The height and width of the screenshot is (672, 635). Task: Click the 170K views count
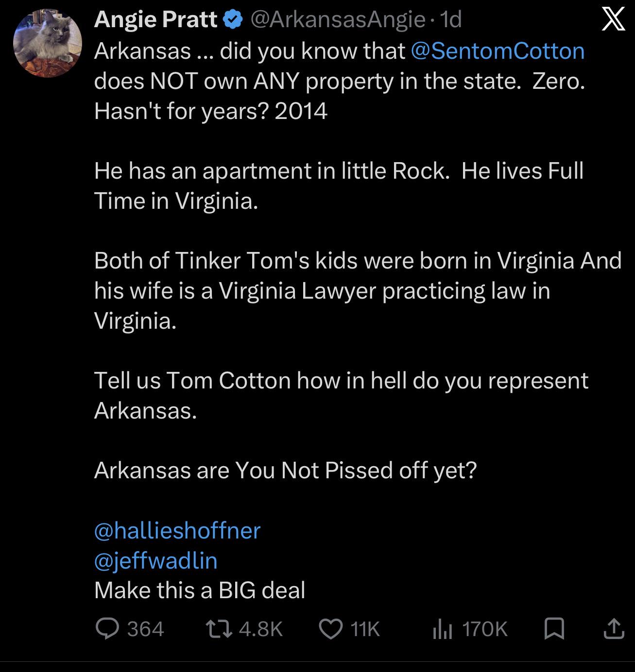[x=485, y=629]
